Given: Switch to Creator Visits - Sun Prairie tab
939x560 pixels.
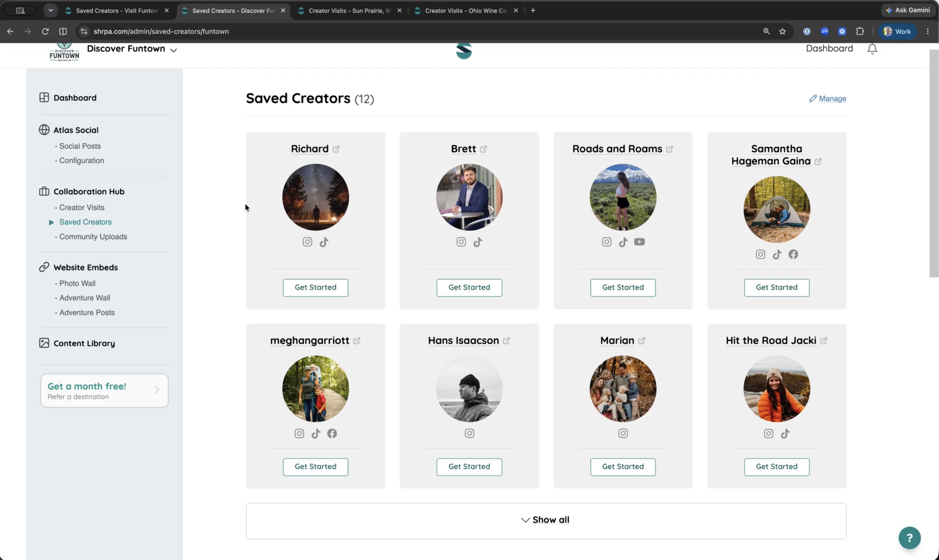Looking at the screenshot, I should click(x=349, y=10).
